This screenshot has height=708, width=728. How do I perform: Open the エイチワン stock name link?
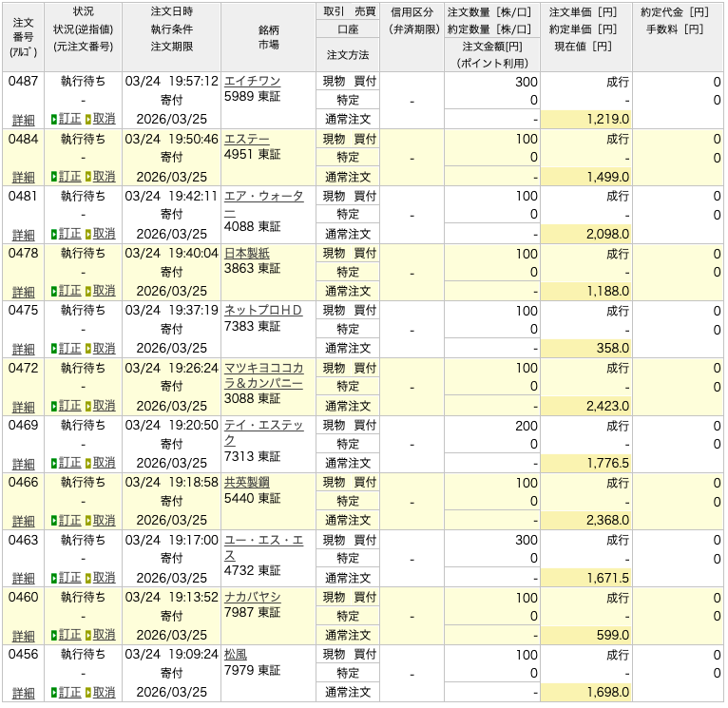252,82
